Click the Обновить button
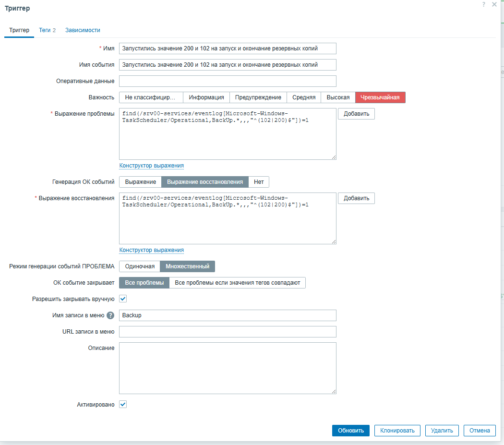 click(x=351, y=431)
